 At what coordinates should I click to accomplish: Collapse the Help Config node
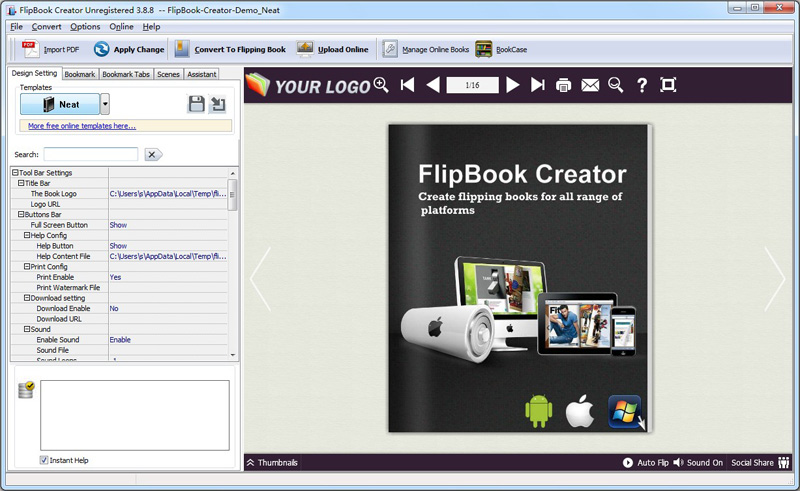click(27, 235)
